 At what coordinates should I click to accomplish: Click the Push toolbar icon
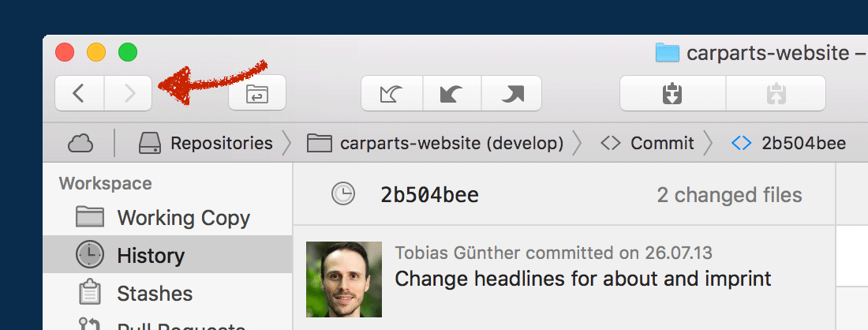[x=511, y=94]
